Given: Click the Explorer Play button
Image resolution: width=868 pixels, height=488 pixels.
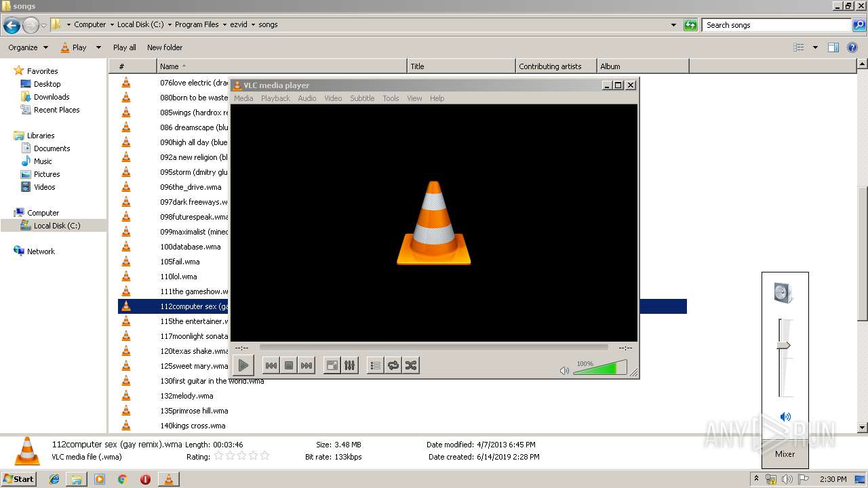Looking at the screenshot, I should click(x=74, y=47).
